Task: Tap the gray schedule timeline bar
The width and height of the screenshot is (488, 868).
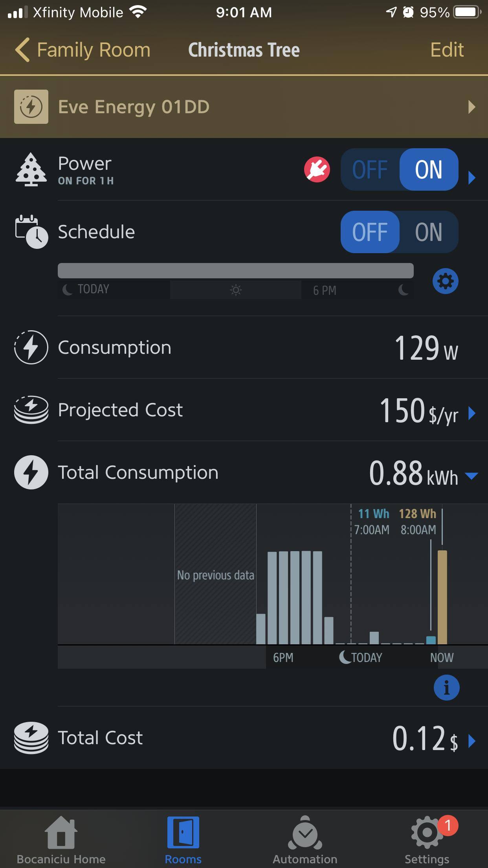Action: click(235, 271)
